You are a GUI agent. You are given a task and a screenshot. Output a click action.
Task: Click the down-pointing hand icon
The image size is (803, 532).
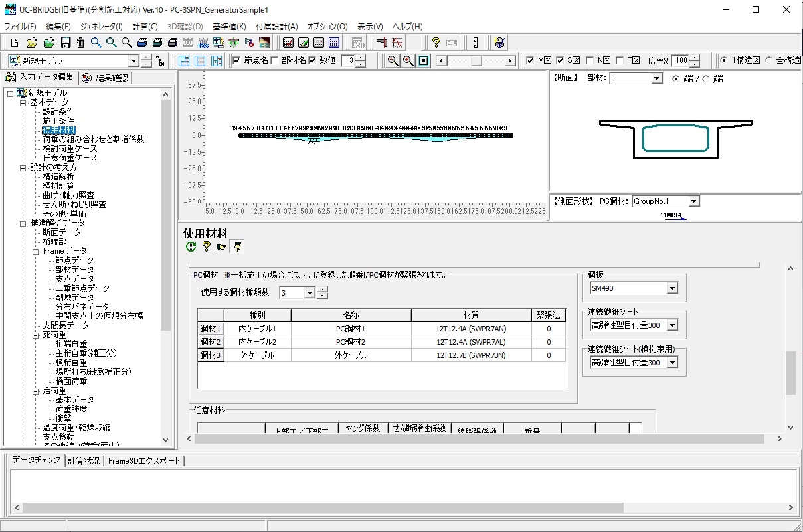point(237,247)
